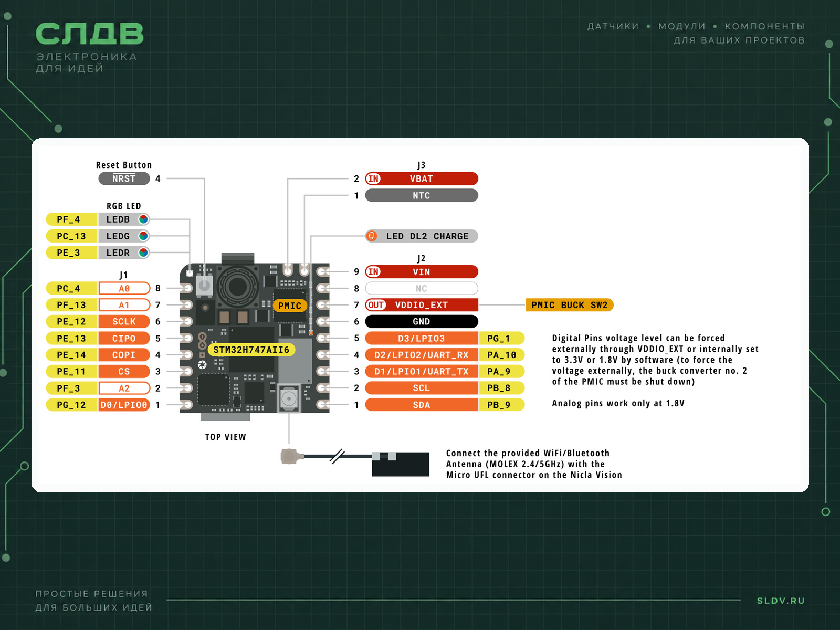Click the SCLK pin label
Viewport: 840px width, 630px height.
point(124,322)
